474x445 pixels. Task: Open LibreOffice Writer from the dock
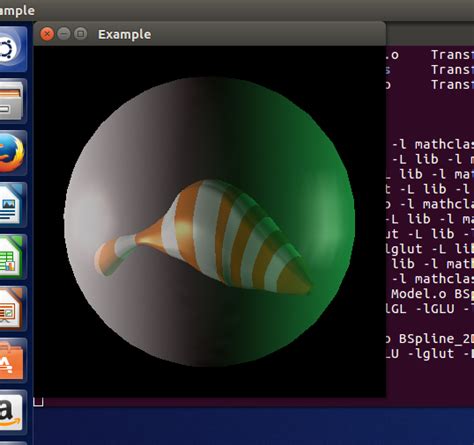pos(12,205)
